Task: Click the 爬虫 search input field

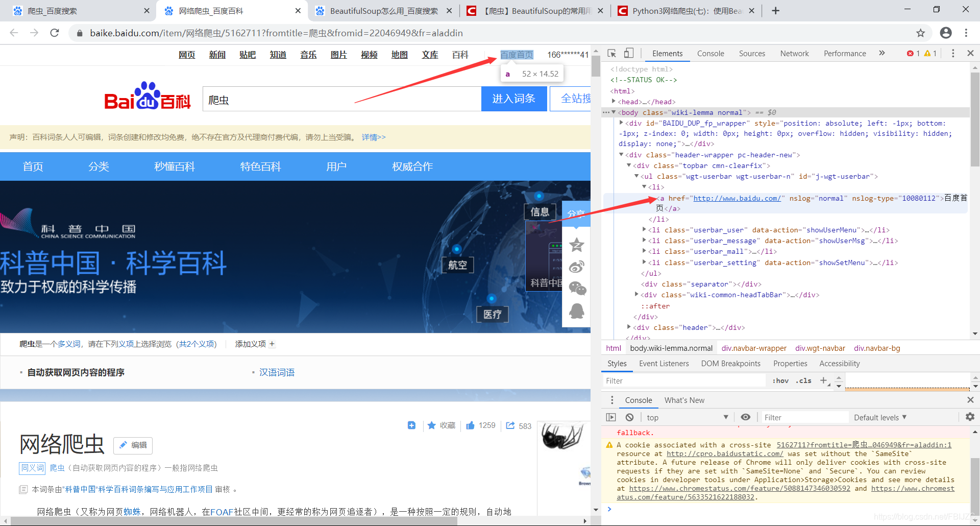Action: tap(342, 99)
